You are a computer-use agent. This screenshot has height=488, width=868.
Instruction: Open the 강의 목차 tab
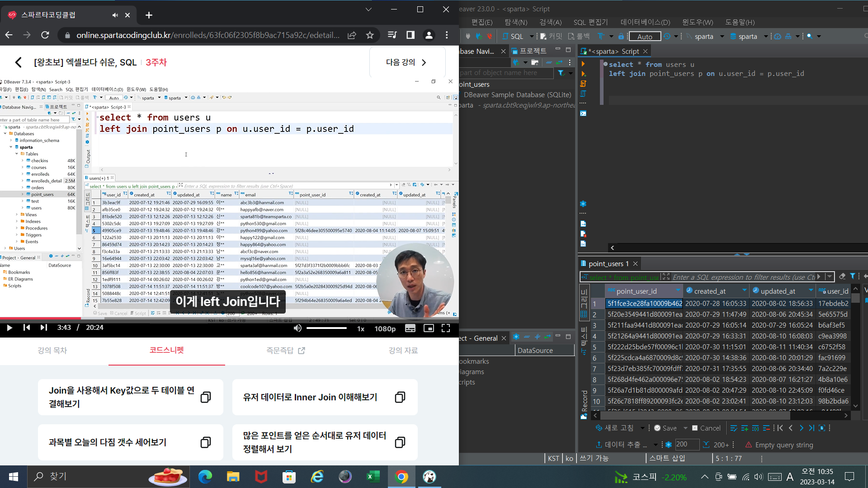(x=52, y=350)
